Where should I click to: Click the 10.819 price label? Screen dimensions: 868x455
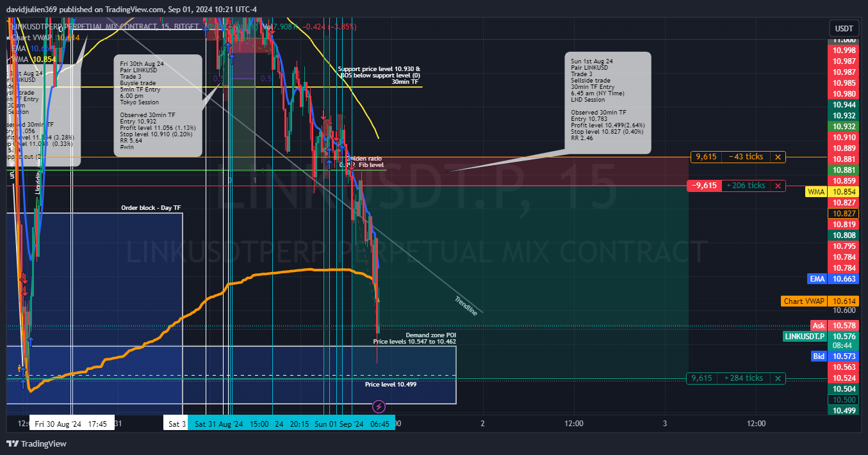click(843, 225)
